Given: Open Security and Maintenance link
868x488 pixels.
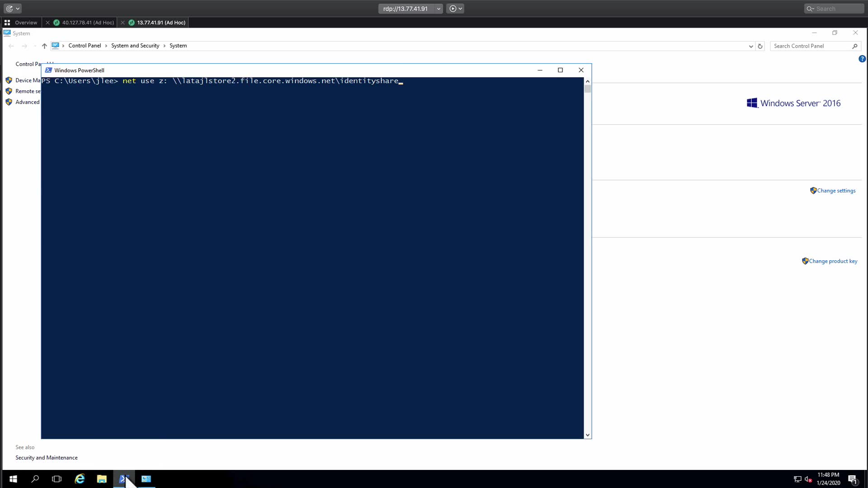Looking at the screenshot, I should point(47,458).
